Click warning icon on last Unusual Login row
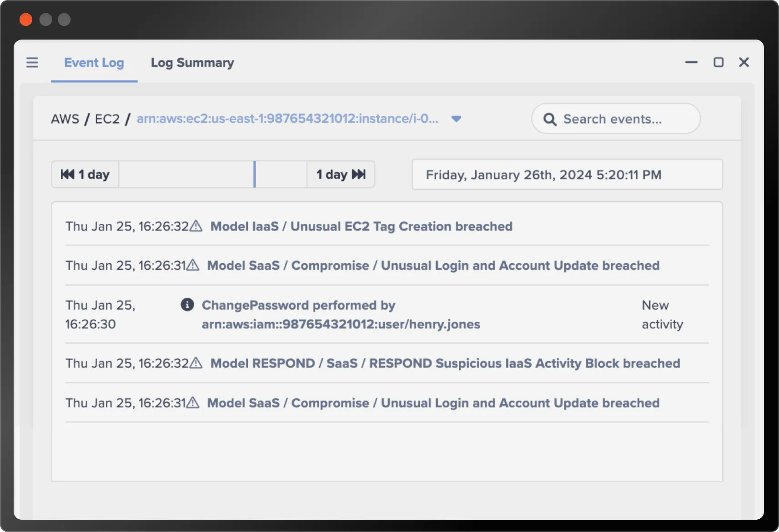 [193, 402]
